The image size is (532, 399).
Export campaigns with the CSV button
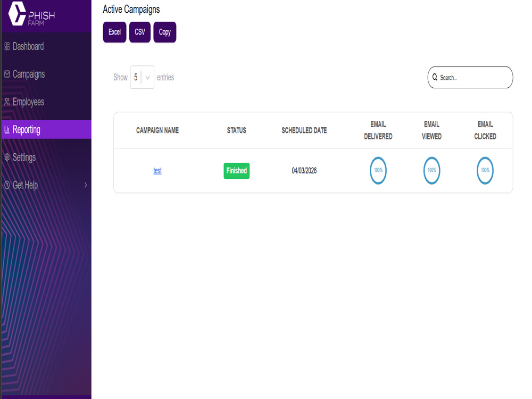coord(140,32)
